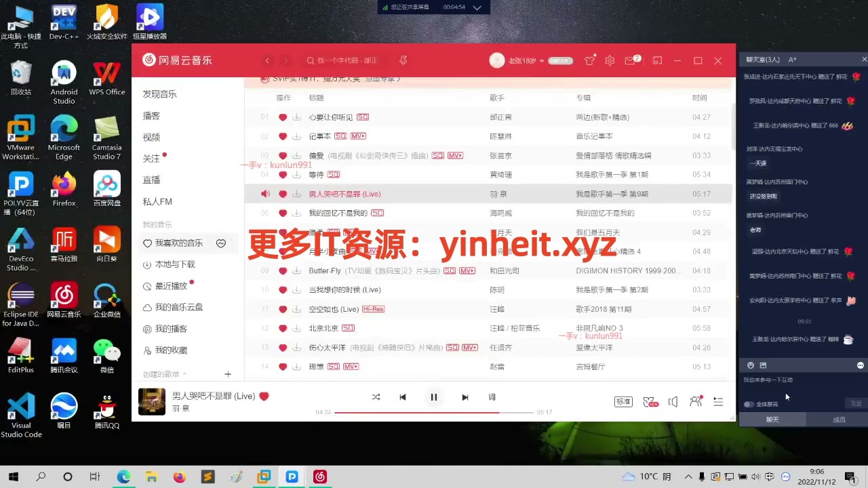
Task: Download the song 空空如也 (Live)
Action: point(296,309)
